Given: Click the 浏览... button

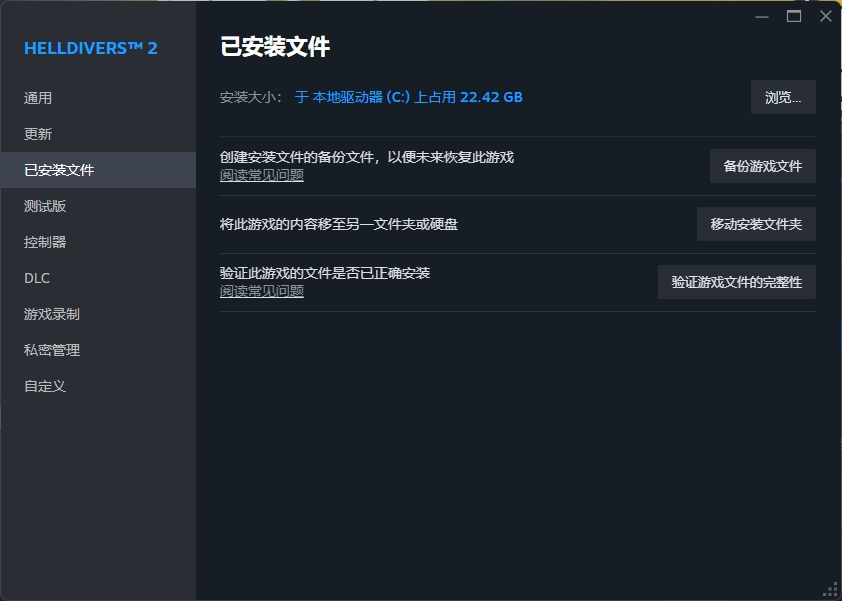Looking at the screenshot, I should (x=783, y=97).
